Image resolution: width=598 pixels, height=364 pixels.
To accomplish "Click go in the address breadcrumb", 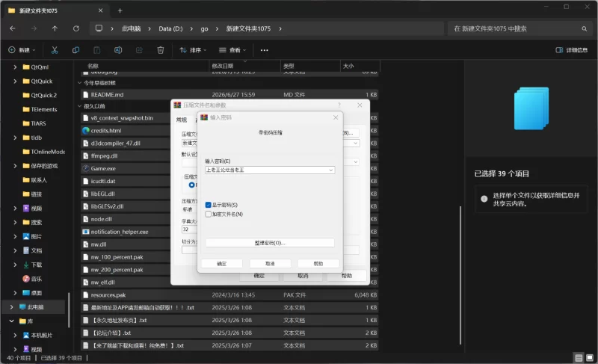I will 204,28.
